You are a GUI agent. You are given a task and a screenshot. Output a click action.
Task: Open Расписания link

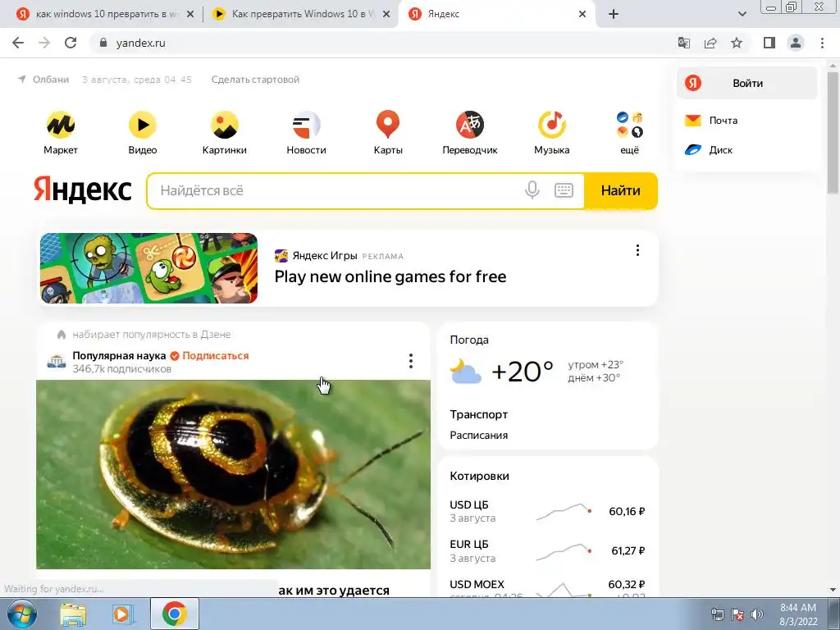coord(478,435)
